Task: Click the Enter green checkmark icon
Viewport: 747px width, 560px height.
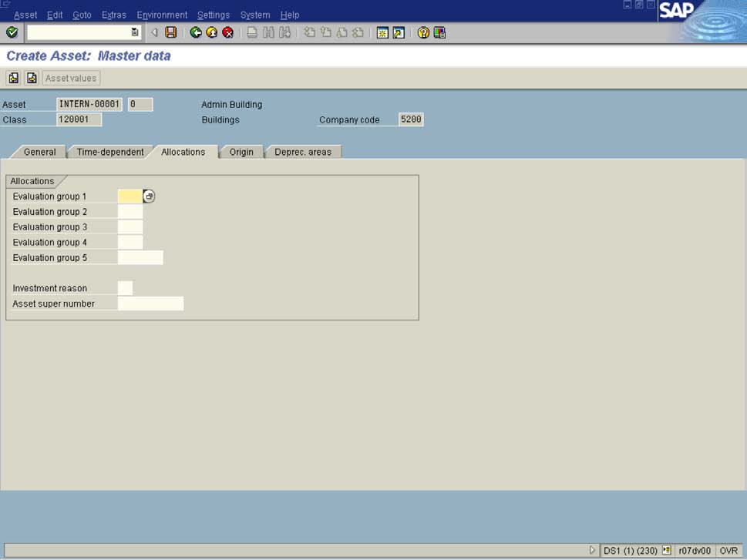Action: click(x=11, y=32)
